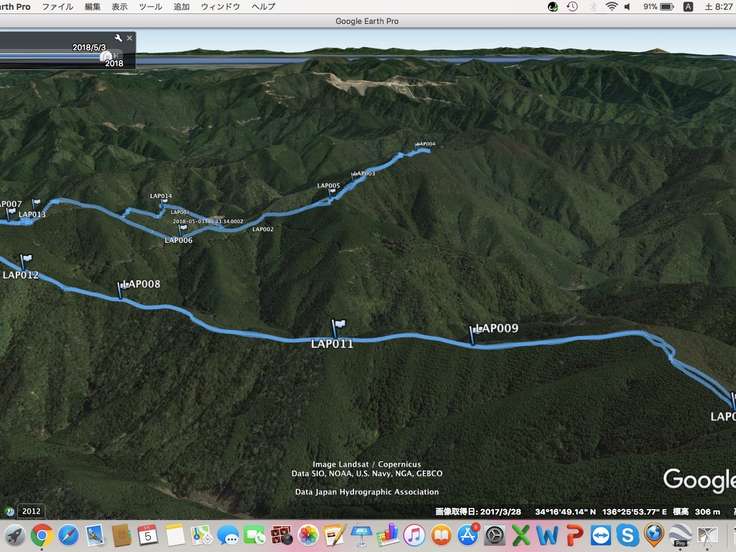
Task: Open the Wi-Fi status menu
Action: coord(611,7)
